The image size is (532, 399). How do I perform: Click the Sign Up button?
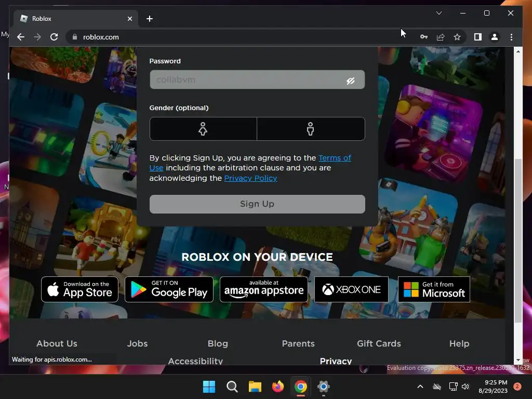tap(257, 204)
